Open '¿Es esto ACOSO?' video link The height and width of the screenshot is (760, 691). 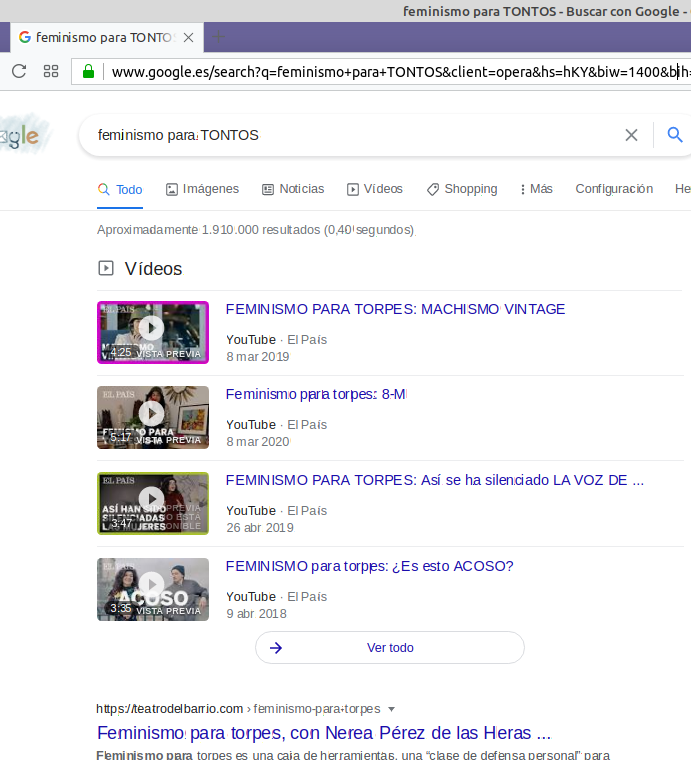click(369, 566)
